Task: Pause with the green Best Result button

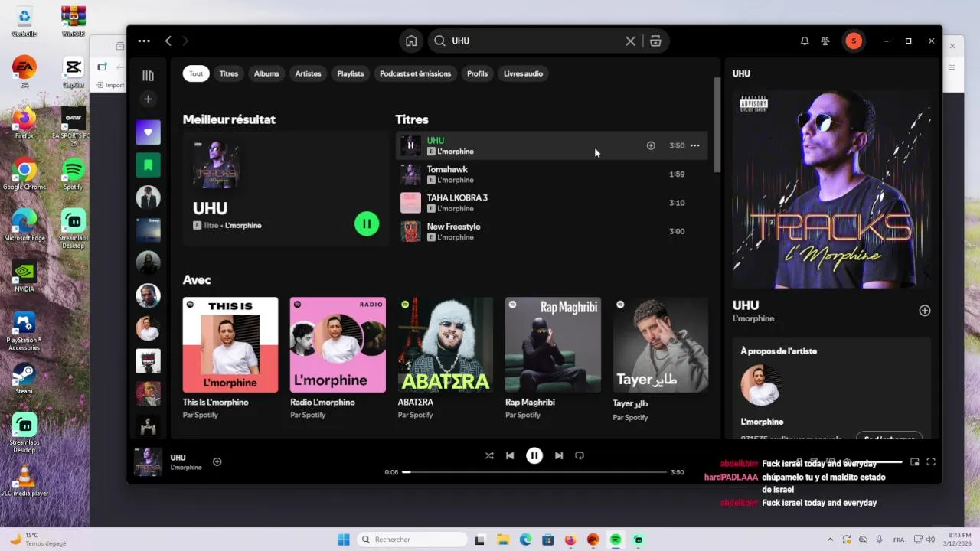Action: click(367, 223)
